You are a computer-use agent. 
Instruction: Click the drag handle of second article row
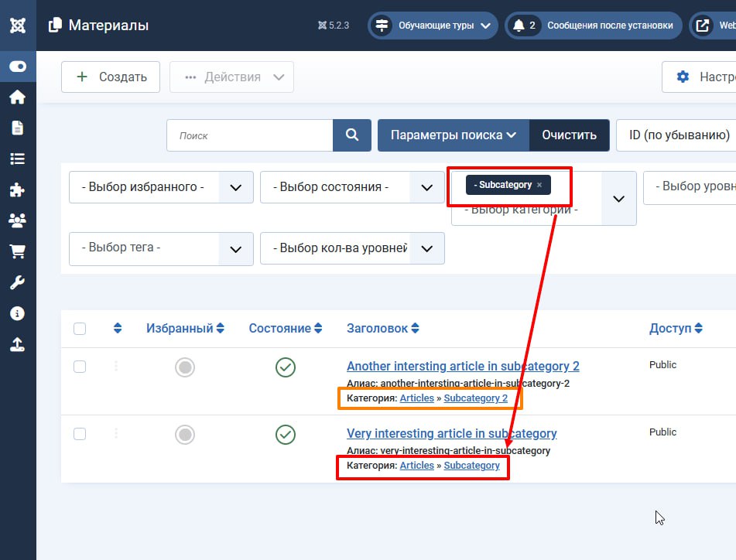(116, 433)
